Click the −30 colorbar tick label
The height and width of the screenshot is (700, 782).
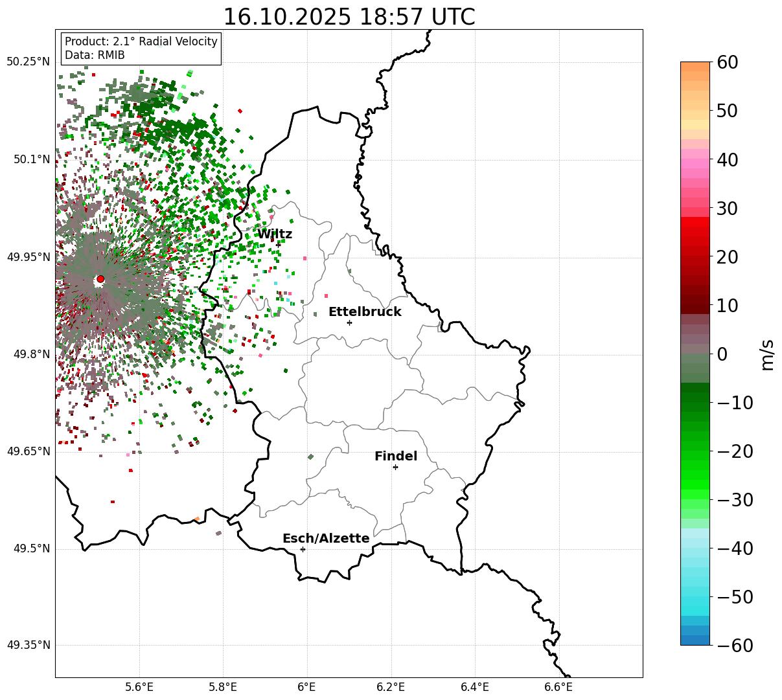point(735,499)
